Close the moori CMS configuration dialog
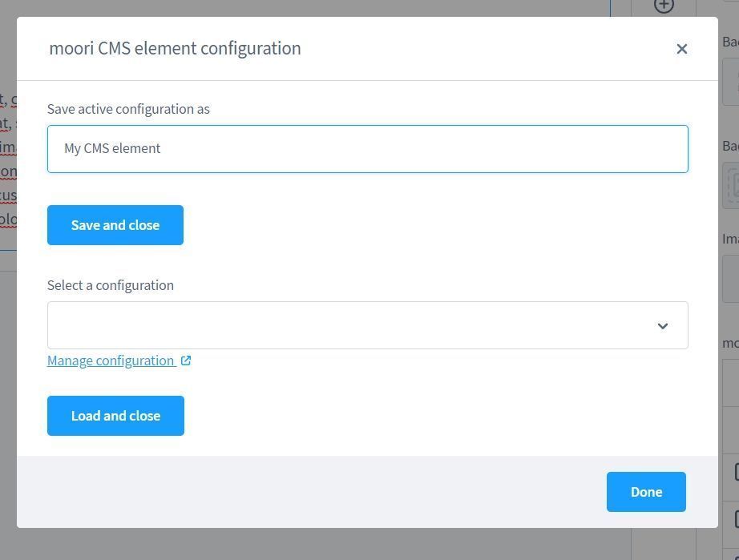 pos(681,49)
